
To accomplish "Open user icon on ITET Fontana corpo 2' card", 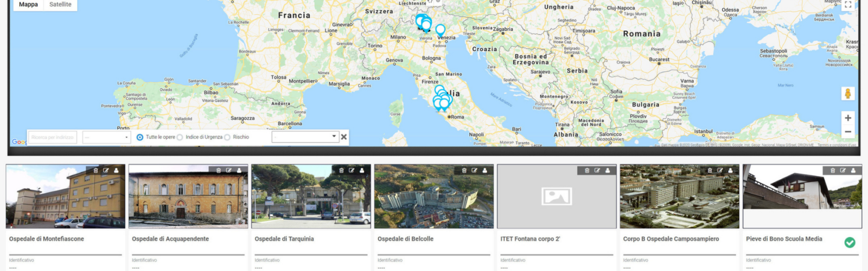I will pyautogui.click(x=608, y=170).
